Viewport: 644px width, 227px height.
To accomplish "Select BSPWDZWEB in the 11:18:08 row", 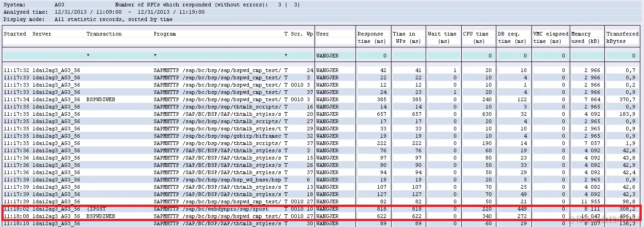I will coord(101,216).
